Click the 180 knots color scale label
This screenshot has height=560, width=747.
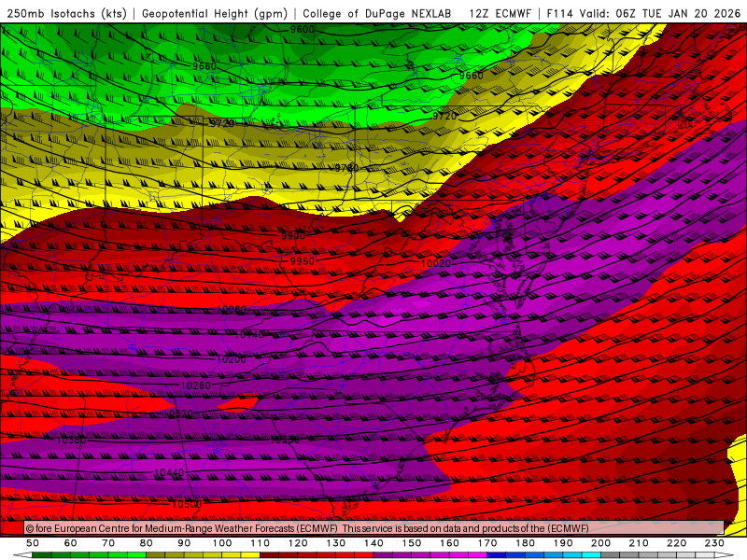525,543
